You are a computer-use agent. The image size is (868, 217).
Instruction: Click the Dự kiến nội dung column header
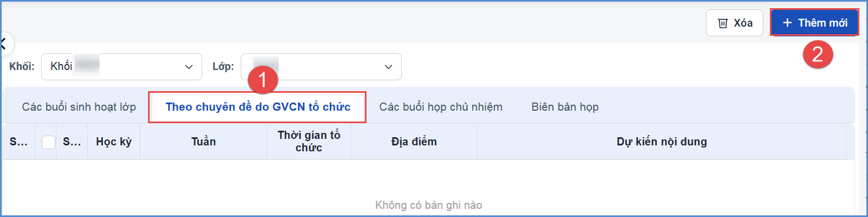click(x=662, y=142)
